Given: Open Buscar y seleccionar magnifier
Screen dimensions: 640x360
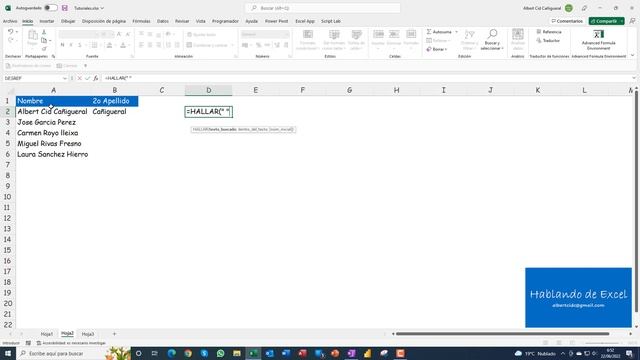Looking at the screenshot, I should click(492, 39).
